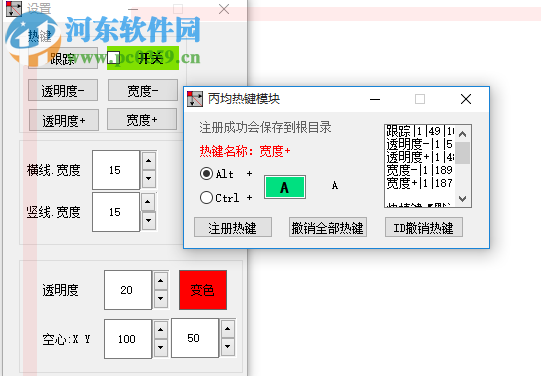Focus the 透明度 value field showing 20
The height and width of the screenshot is (376, 541).
point(128,290)
